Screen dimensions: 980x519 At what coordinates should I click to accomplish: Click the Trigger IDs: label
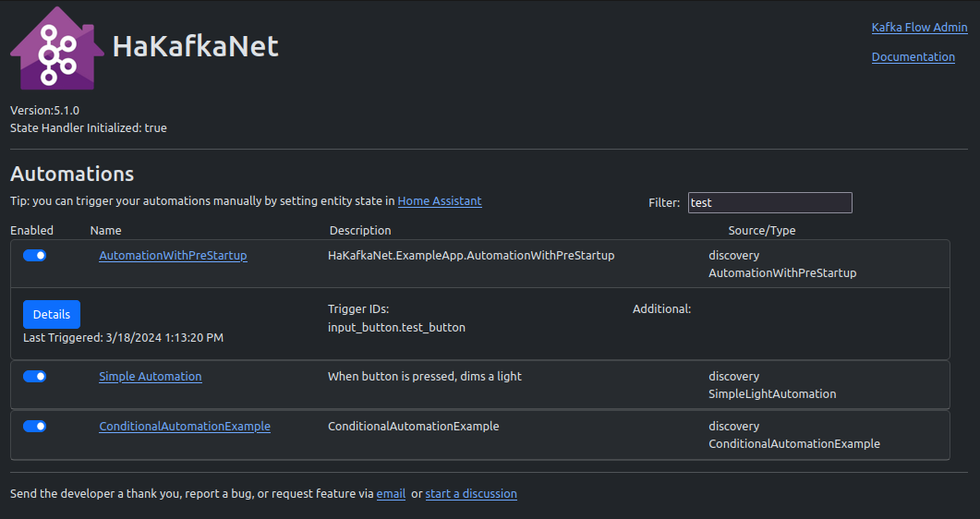tap(358, 309)
